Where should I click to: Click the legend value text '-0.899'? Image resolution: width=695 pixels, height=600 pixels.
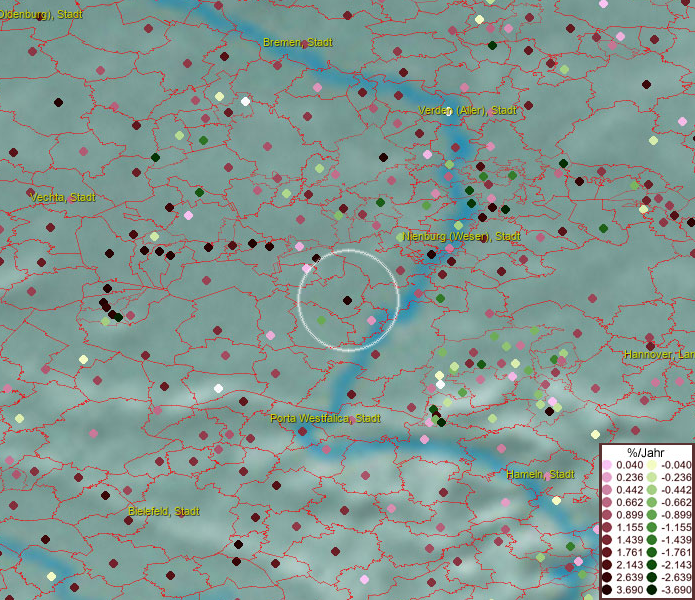[x=676, y=515]
